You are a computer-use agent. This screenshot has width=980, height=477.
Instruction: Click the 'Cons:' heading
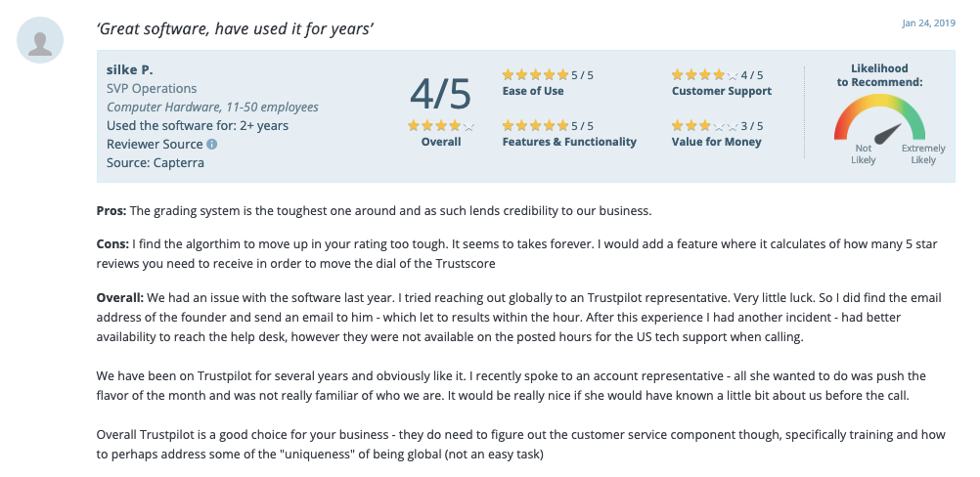point(113,243)
